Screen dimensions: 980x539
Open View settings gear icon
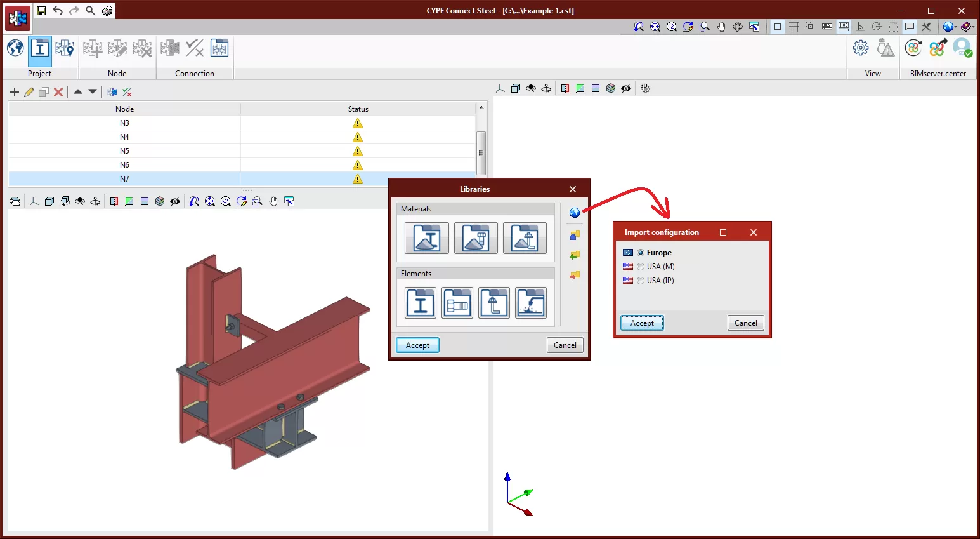click(x=861, y=48)
